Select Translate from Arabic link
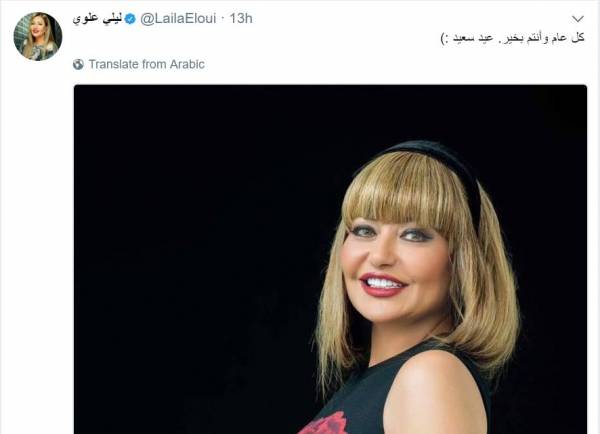Image resolution: width=600 pixels, height=434 pixels. pyautogui.click(x=147, y=64)
